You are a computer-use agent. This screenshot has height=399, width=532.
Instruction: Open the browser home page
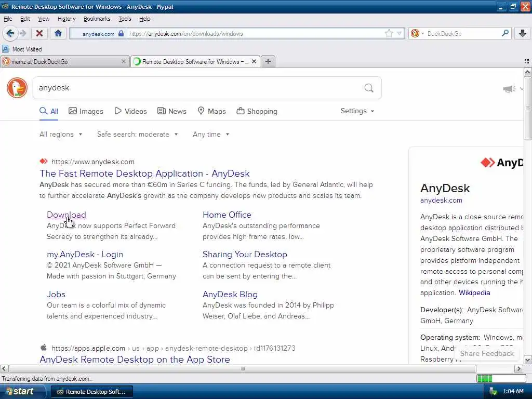point(58,33)
